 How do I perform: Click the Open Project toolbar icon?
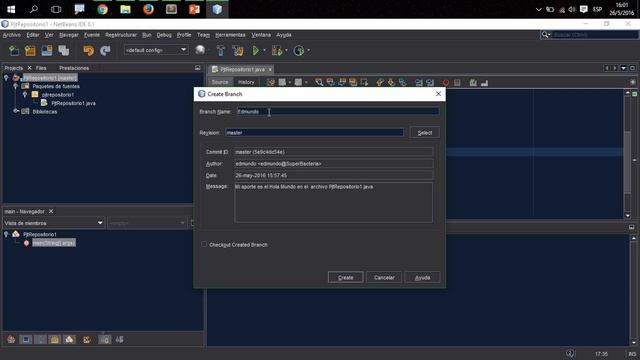(x=47, y=51)
